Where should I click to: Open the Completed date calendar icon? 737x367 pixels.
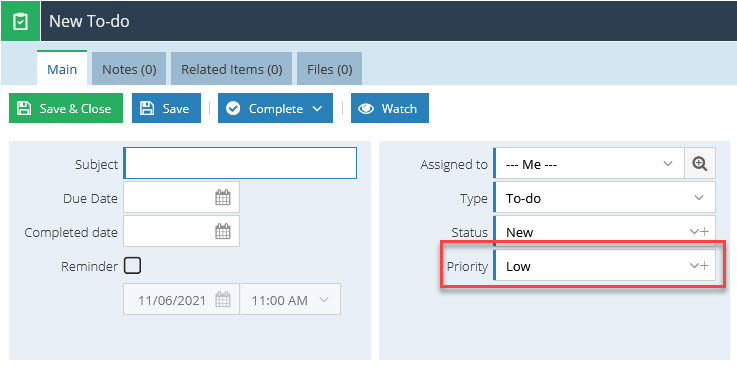tap(223, 231)
